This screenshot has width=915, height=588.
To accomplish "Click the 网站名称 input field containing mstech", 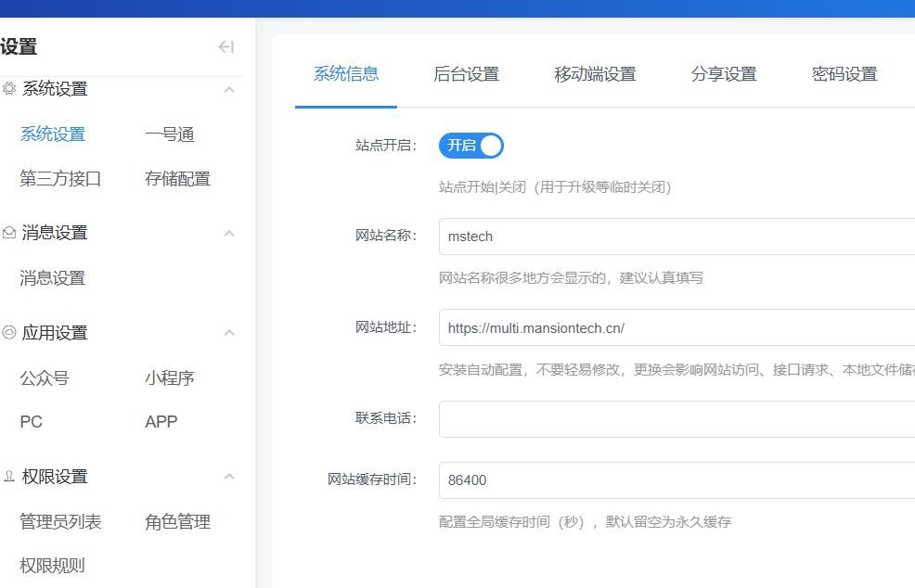I will (677, 236).
